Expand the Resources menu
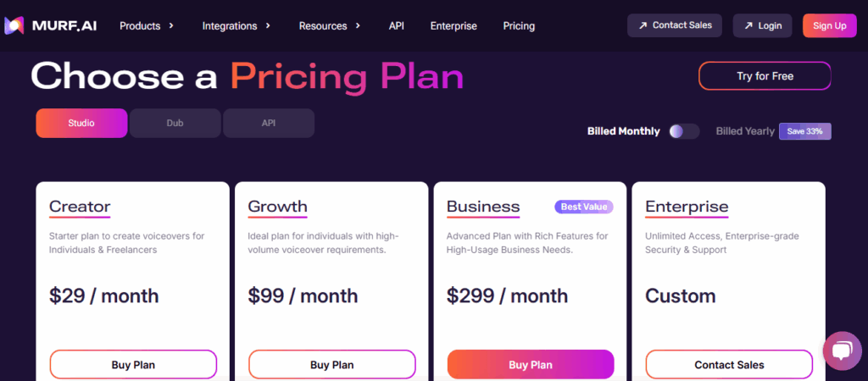This screenshot has height=381, width=868. (330, 25)
